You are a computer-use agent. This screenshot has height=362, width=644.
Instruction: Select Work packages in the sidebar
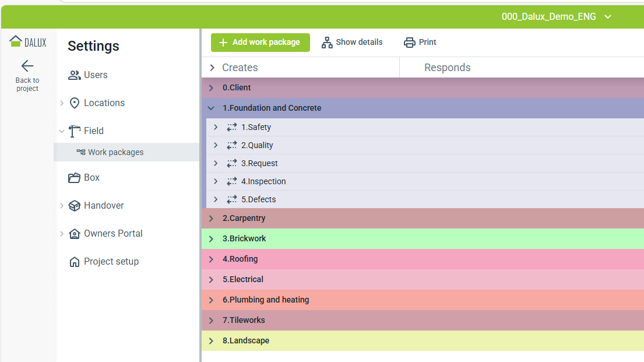point(115,152)
